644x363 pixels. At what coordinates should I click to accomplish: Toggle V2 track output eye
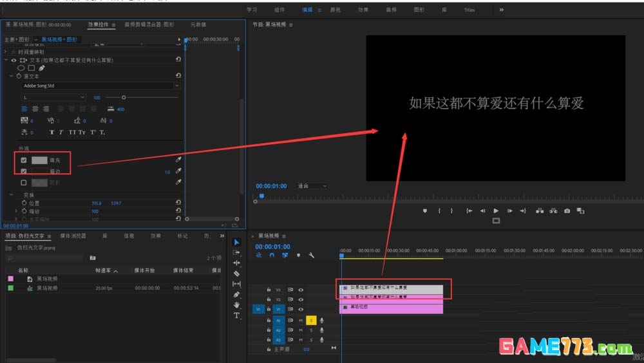tap(301, 299)
